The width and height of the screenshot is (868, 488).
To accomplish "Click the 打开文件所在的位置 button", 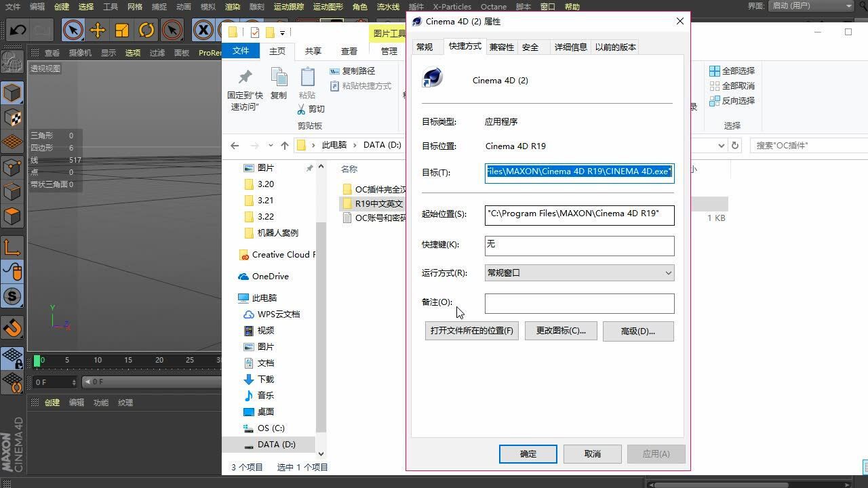I will pos(471,331).
